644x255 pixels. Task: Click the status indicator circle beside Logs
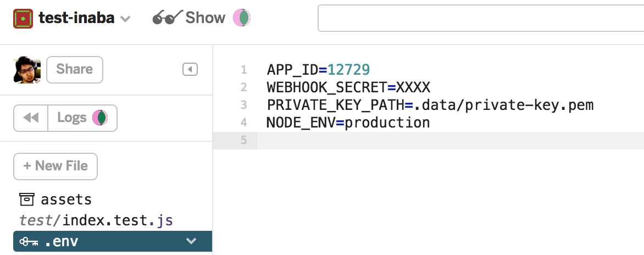pos(100,118)
